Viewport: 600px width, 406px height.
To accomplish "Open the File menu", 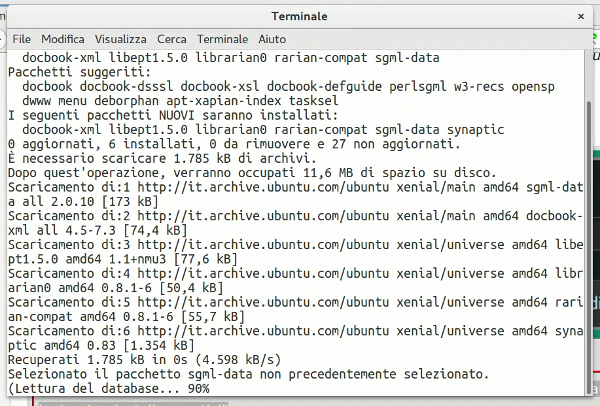I will click(x=21, y=38).
